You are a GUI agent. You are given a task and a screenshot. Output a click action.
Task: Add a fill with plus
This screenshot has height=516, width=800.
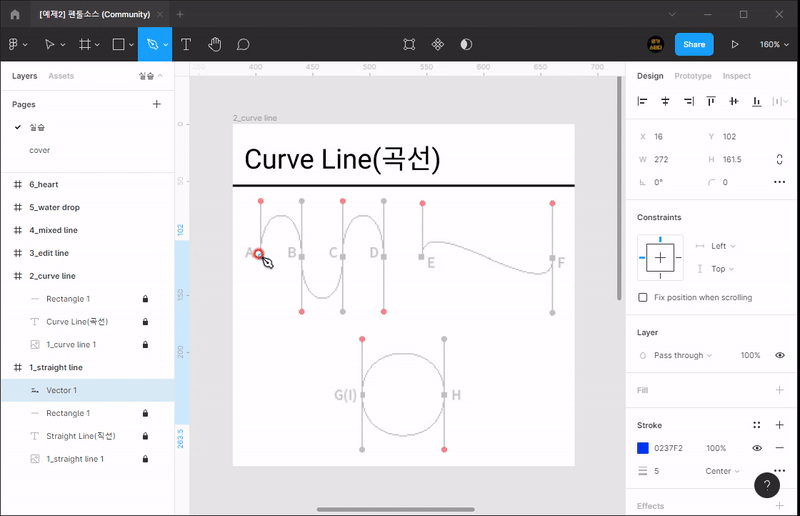(780, 390)
